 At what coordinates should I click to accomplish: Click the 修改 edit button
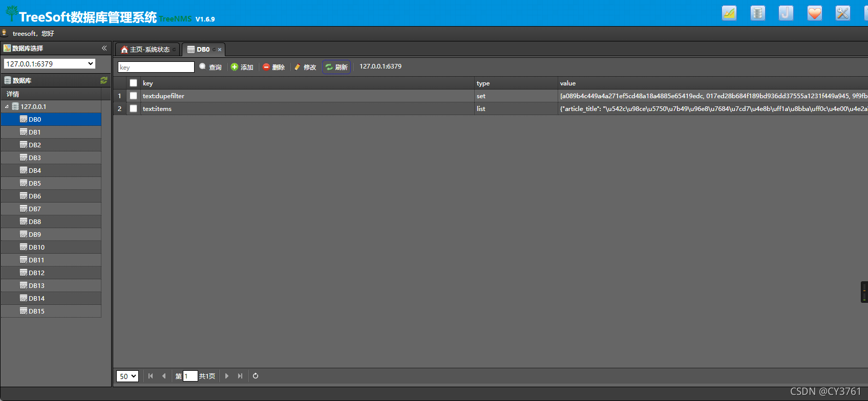[x=305, y=67]
